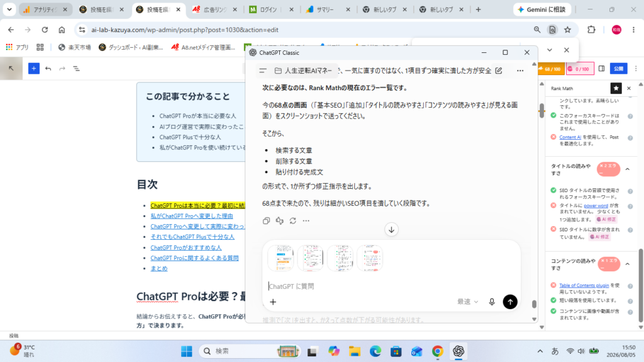This screenshot has height=362, width=644.
Task: Go to the browser home page
Action: (x=62, y=30)
